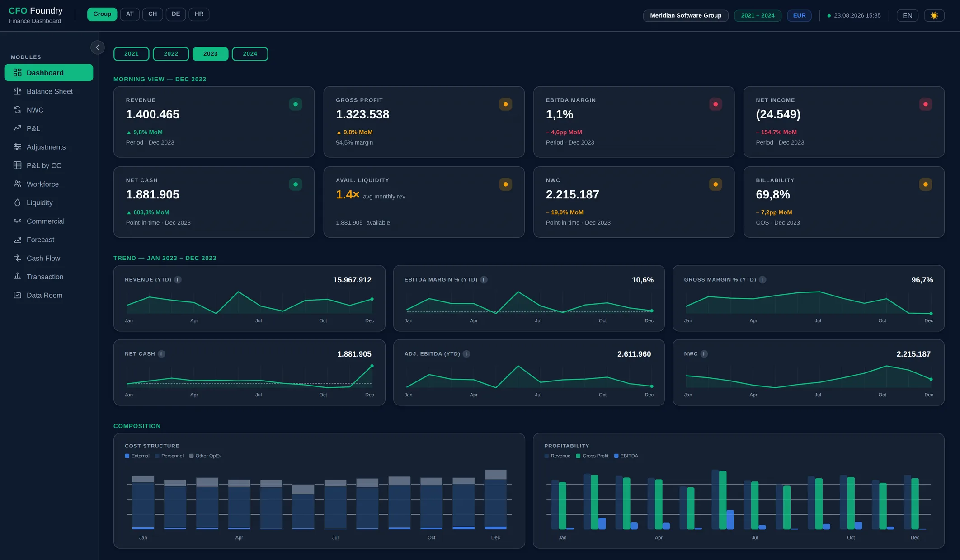Switch to the 2024 year tab
This screenshot has width=960, height=560.
click(250, 54)
